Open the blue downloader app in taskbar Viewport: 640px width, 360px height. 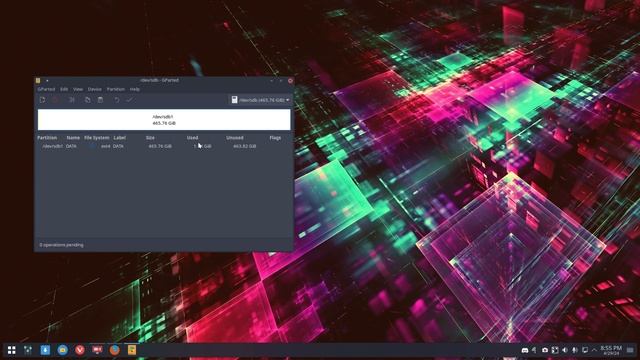coord(45,350)
